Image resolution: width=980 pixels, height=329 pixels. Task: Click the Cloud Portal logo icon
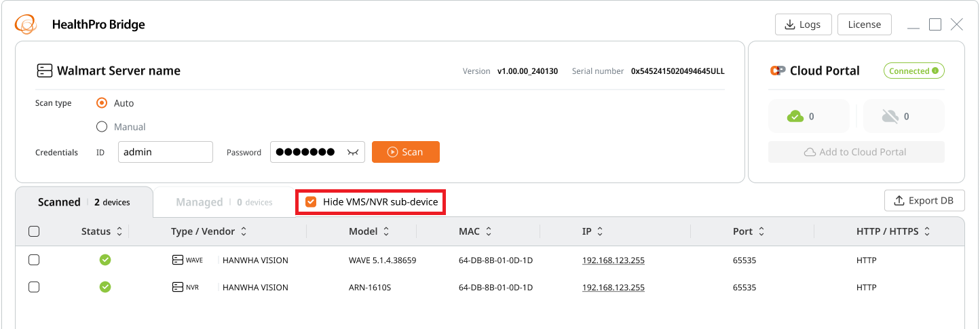(778, 71)
